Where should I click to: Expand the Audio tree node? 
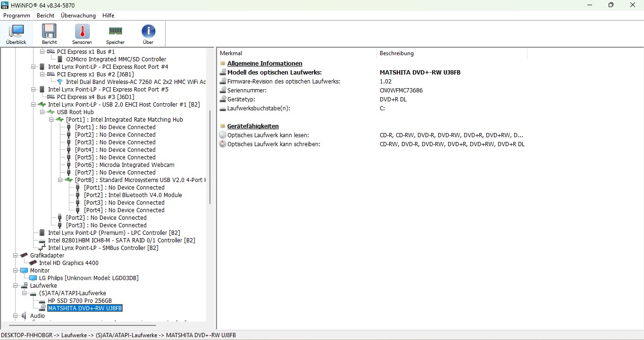(x=16, y=316)
